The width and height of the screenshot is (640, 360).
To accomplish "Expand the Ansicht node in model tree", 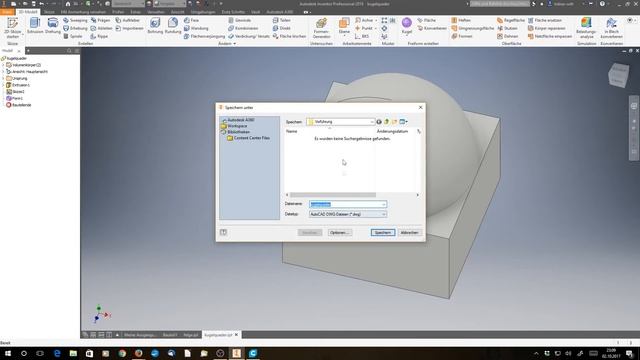I will pyautogui.click(x=4, y=71).
